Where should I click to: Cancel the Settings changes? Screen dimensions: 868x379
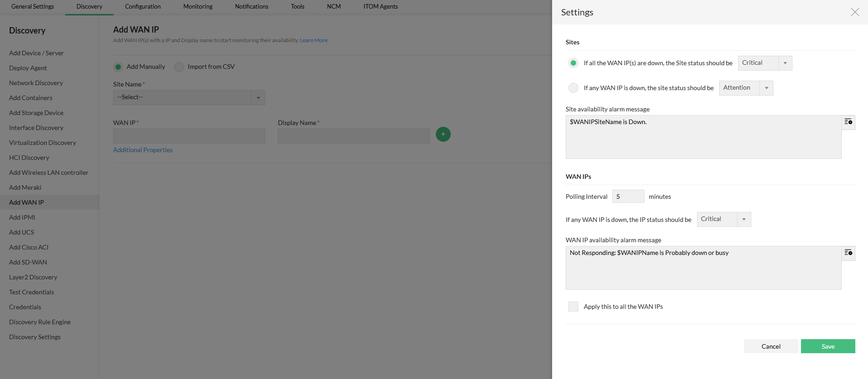pyautogui.click(x=771, y=346)
